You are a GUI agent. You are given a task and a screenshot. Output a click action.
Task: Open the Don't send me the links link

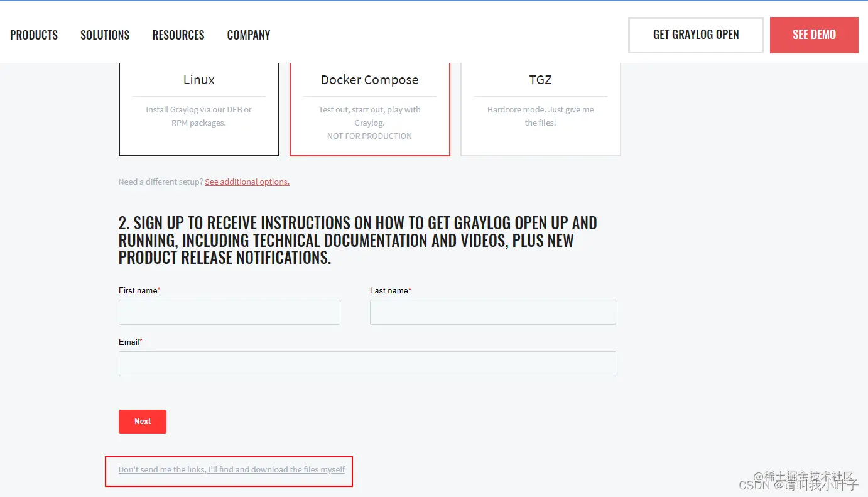(x=232, y=469)
